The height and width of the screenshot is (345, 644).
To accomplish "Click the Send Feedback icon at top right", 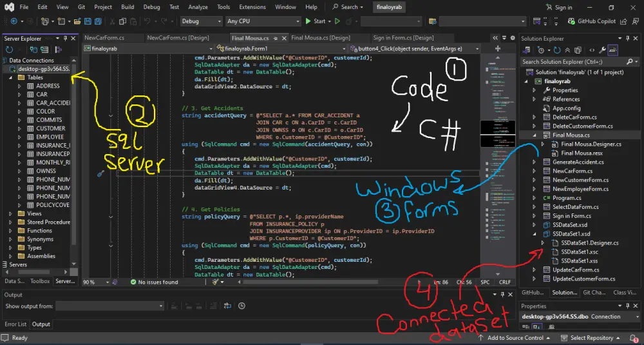I will coord(634,21).
